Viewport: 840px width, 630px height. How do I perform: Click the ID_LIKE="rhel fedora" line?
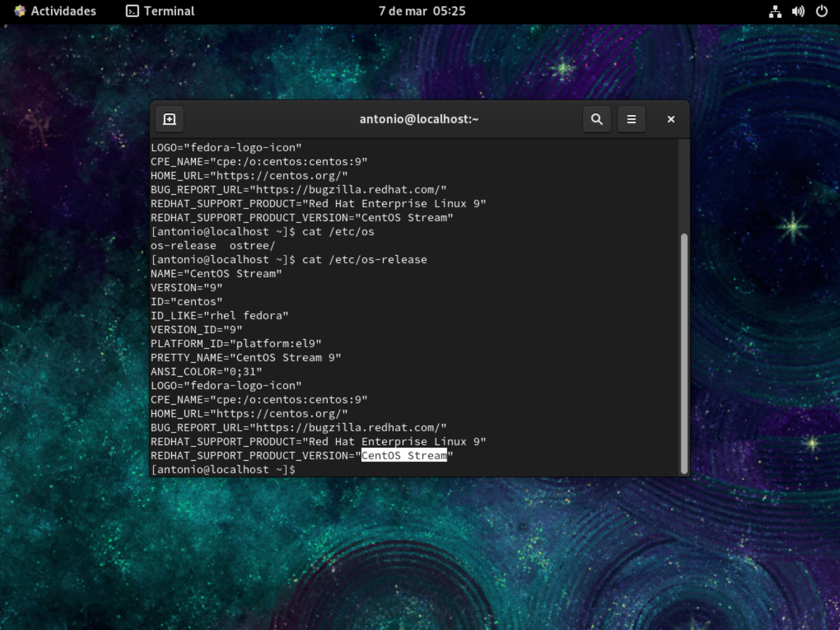219,316
